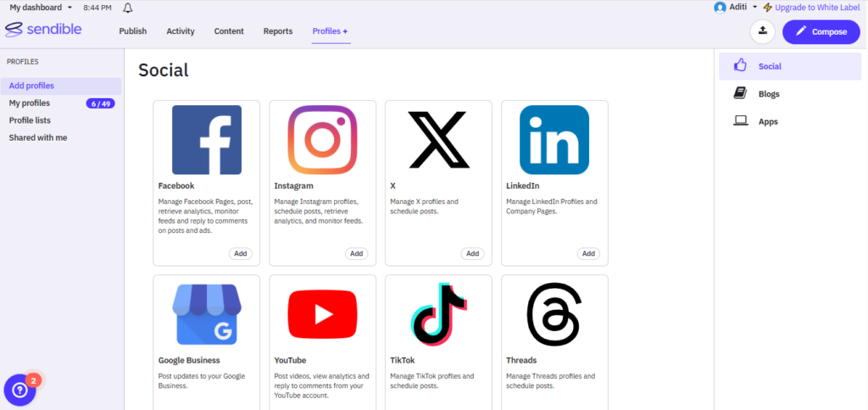Screen dimensions: 868x410
Task: Go to the Activity tab
Action: [x=181, y=31]
